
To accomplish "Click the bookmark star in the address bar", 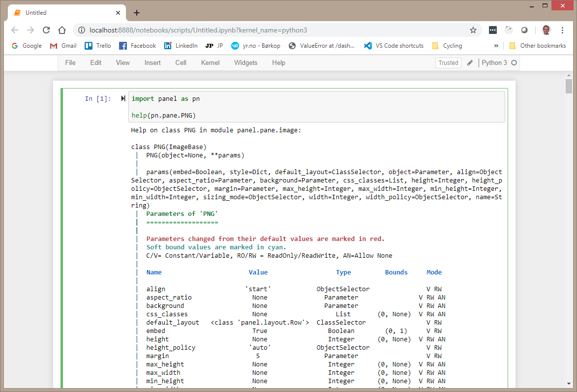I will pyautogui.click(x=473, y=30).
